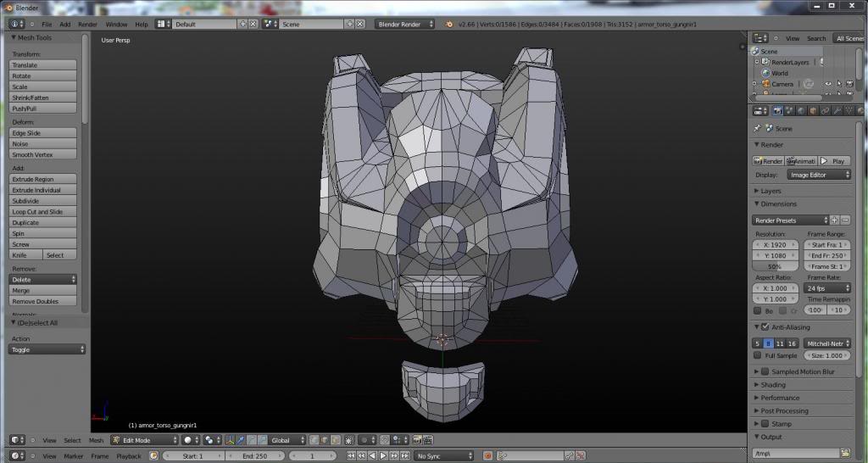Select the Render Layers properties tab icon
This screenshot has width=868, height=463.
point(789,111)
